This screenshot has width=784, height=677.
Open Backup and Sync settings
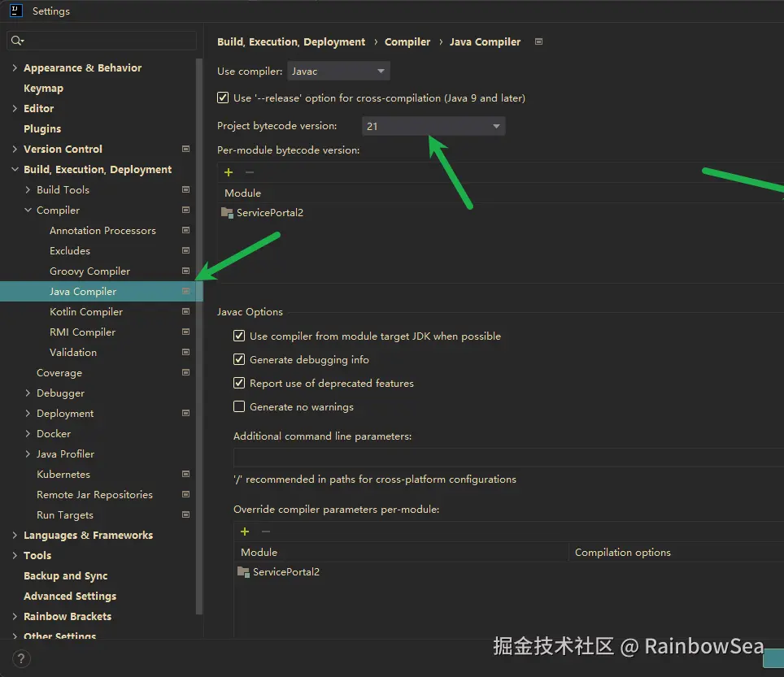(66, 575)
